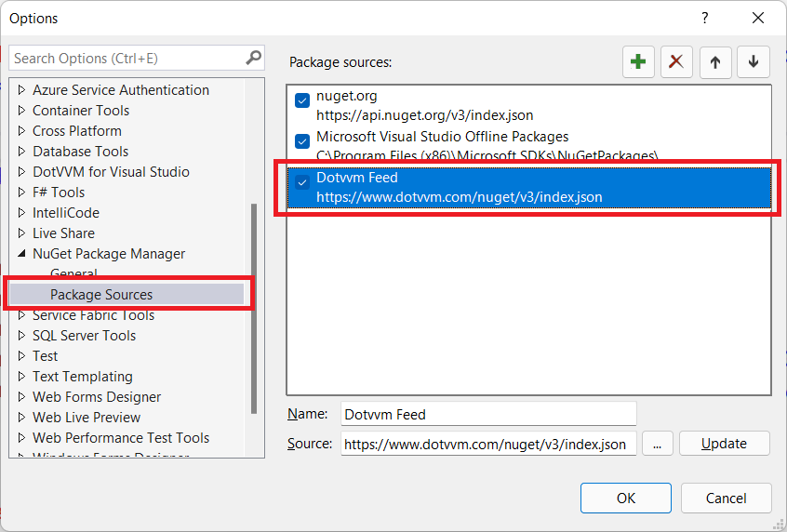Select Web Live Preview category
Image resolution: width=787 pixels, height=532 pixels.
click(87, 418)
